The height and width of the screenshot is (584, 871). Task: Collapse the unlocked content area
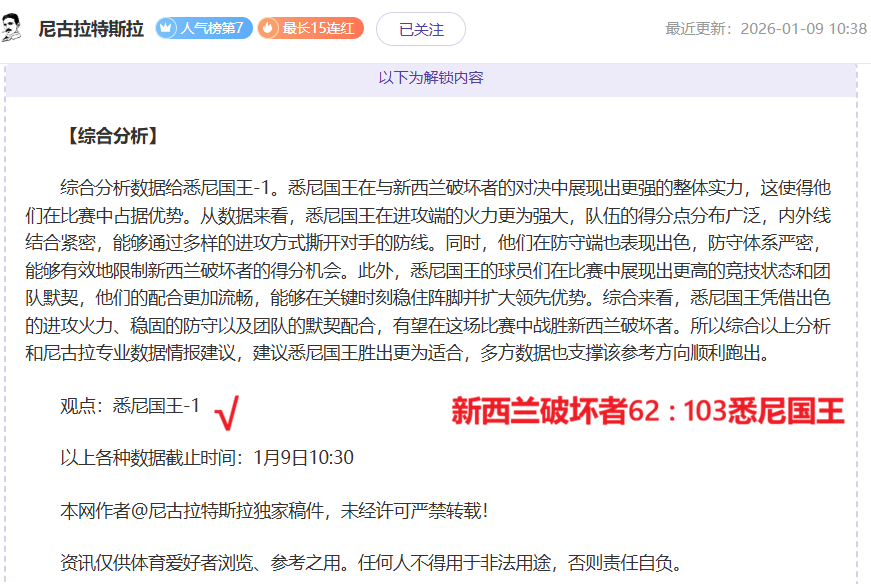[x=435, y=76]
